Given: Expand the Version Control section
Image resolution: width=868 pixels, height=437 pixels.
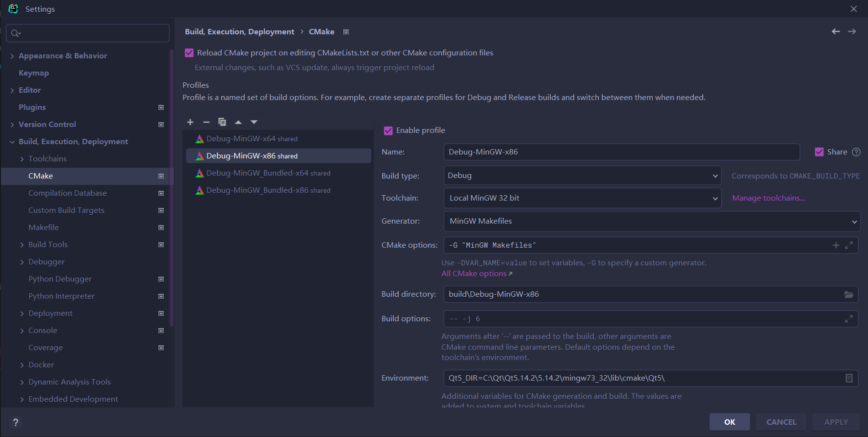Looking at the screenshot, I should point(12,125).
